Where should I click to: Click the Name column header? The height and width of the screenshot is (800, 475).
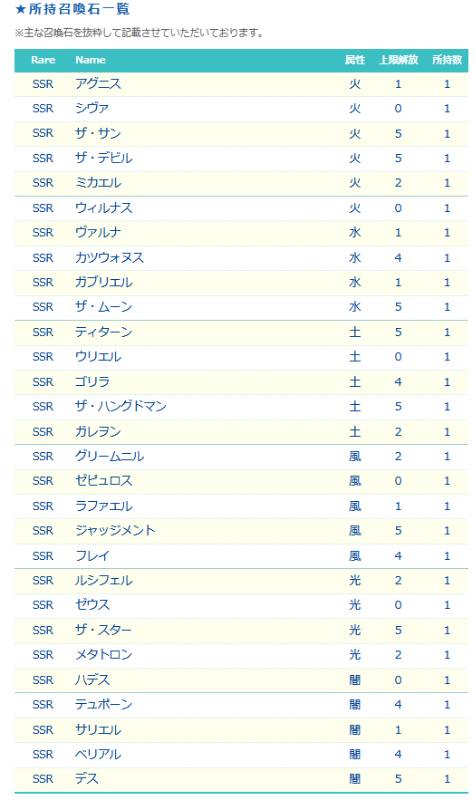click(x=90, y=60)
